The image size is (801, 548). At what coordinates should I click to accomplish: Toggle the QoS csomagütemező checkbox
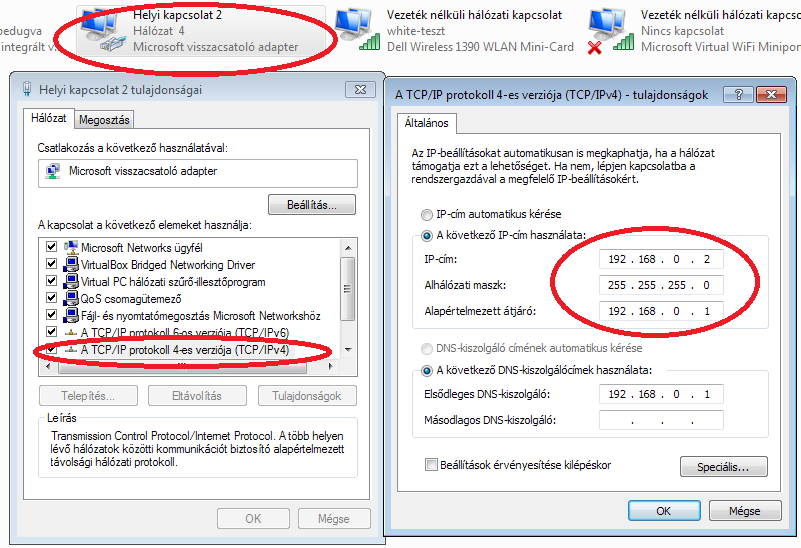pyautogui.click(x=51, y=297)
